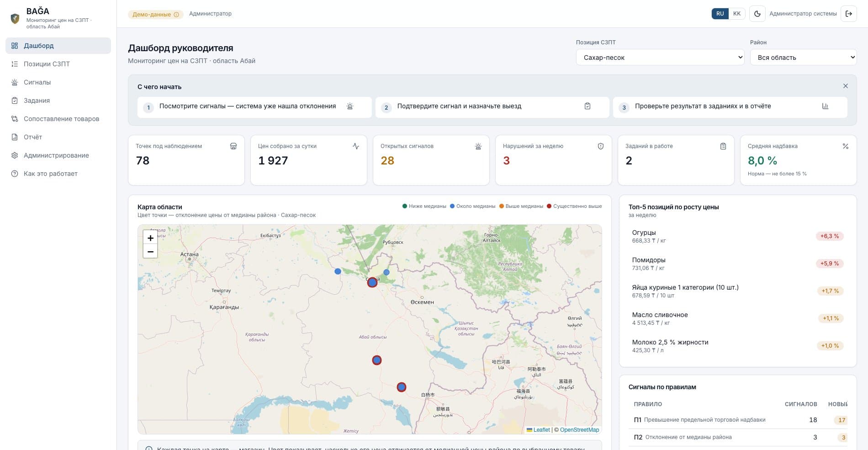
Task: Switch interface language to RU
Action: tap(720, 14)
